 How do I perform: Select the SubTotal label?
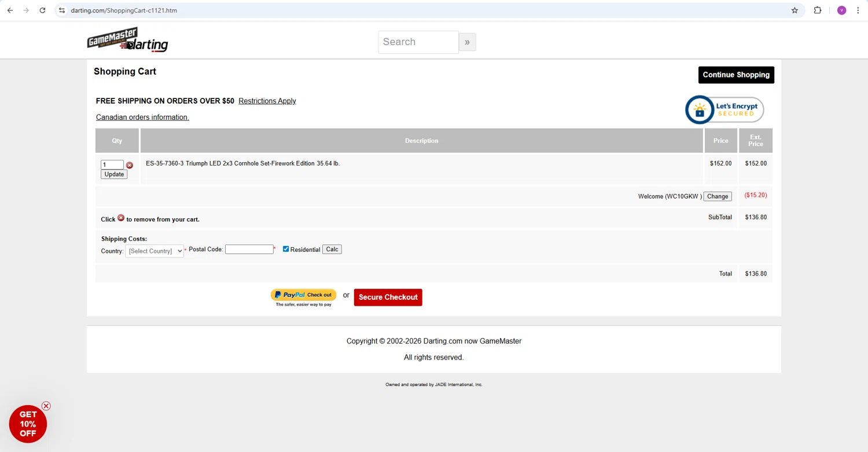click(x=720, y=217)
